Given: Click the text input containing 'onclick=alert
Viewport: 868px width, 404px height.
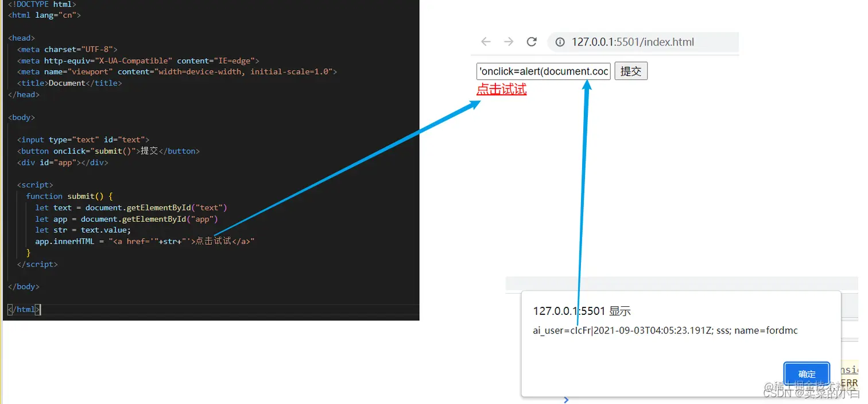Looking at the screenshot, I should coord(544,71).
